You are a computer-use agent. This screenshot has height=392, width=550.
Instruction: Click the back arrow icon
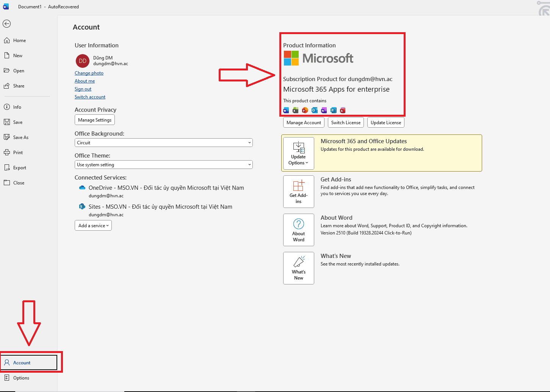coord(6,24)
